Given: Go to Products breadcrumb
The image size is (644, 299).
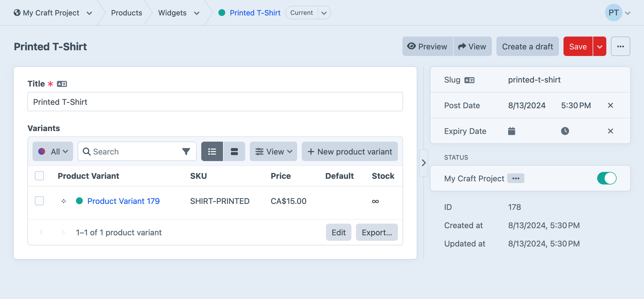Looking at the screenshot, I should coord(126,13).
